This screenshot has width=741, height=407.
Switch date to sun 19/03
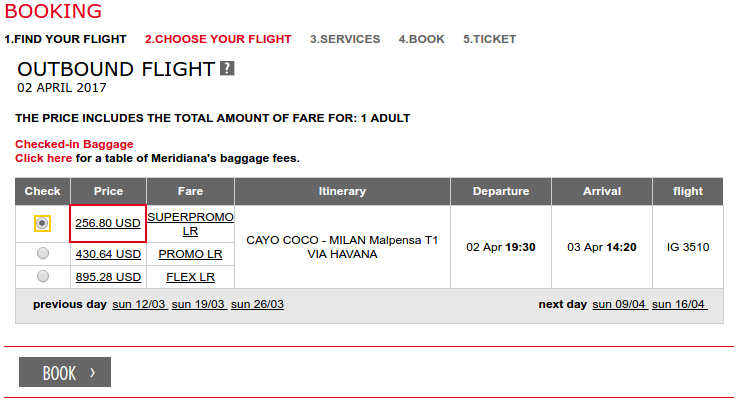click(199, 304)
